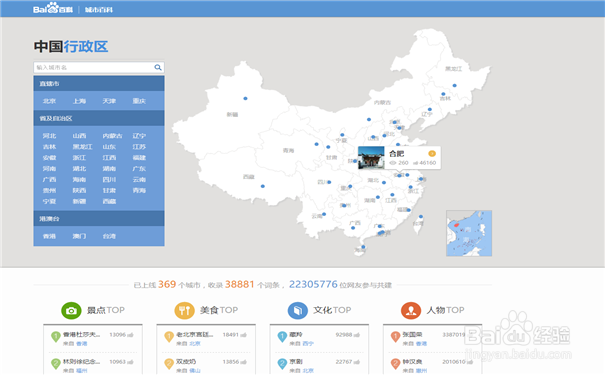Click the green camera 景点TOP icon
Screen dimensions: 605x375
[71, 311]
